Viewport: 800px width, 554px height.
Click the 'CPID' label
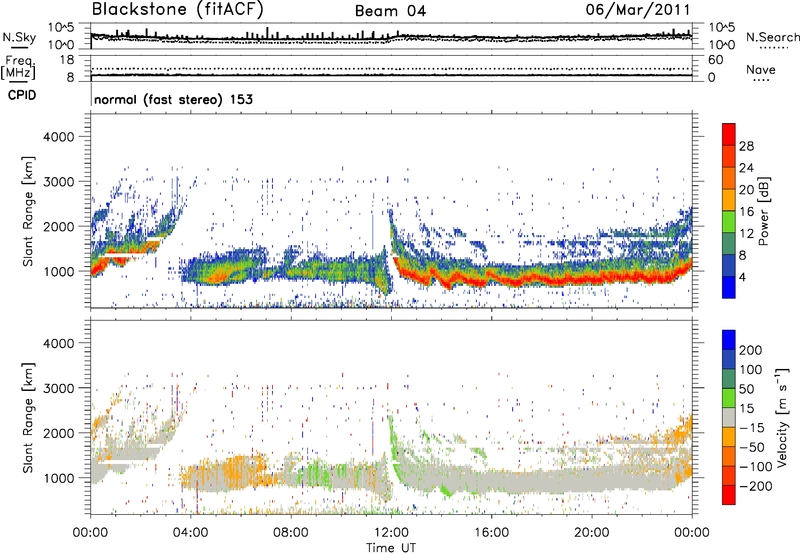(22, 95)
